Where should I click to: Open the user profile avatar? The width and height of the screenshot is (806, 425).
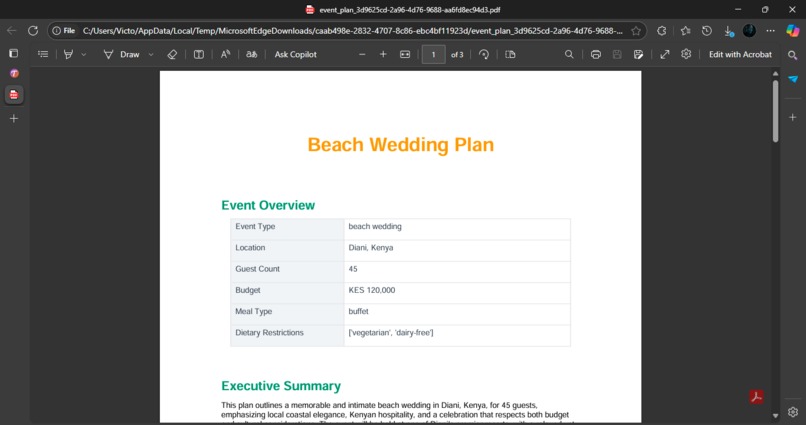(x=749, y=31)
